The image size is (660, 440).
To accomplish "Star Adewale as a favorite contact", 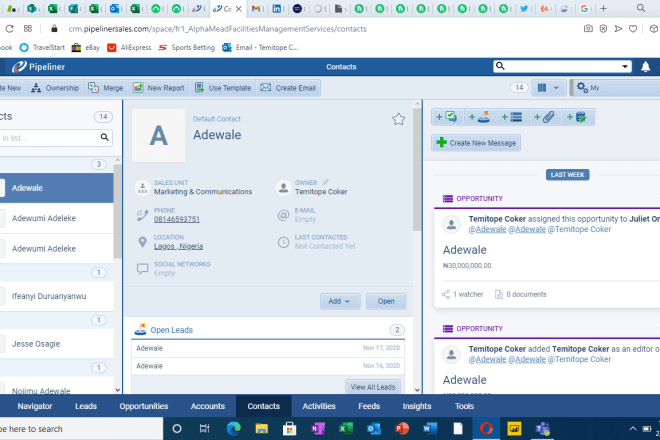I will point(398,119).
